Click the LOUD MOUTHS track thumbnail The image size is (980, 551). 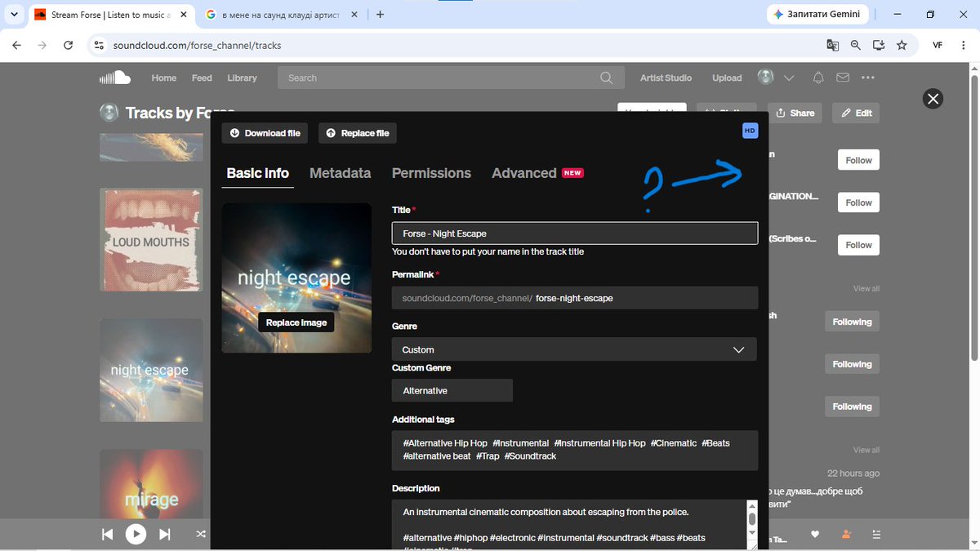point(151,240)
